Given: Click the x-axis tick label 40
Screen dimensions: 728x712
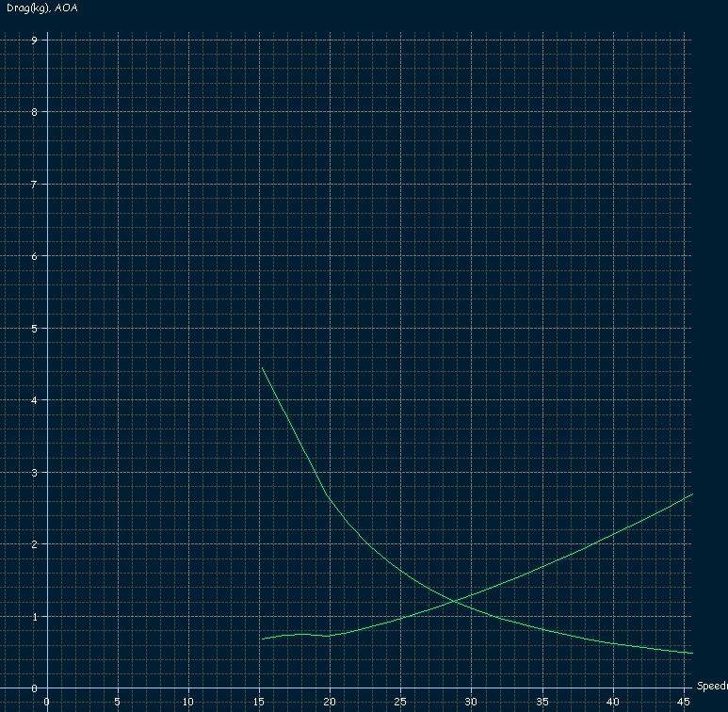Looking at the screenshot, I should click(612, 702).
